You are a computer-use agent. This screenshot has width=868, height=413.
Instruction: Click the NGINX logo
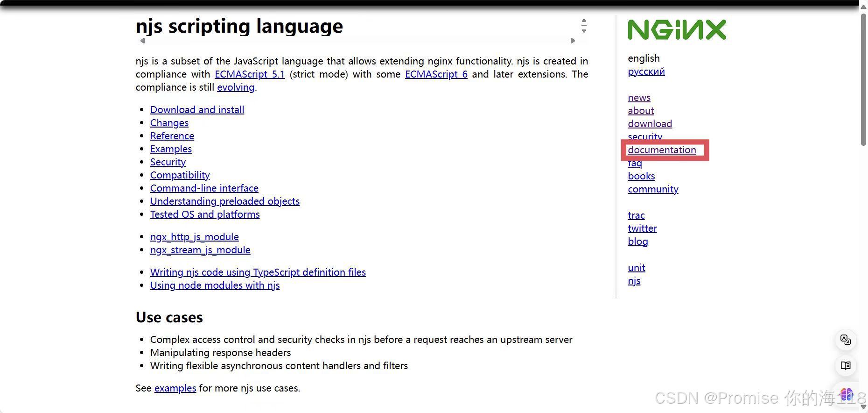[x=677, y=29]
